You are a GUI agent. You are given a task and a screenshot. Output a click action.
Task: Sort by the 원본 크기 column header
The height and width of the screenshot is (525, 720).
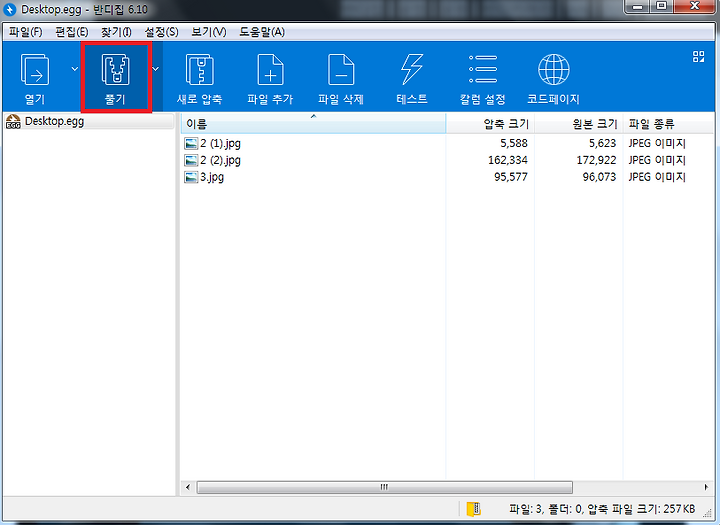(579, 124)
